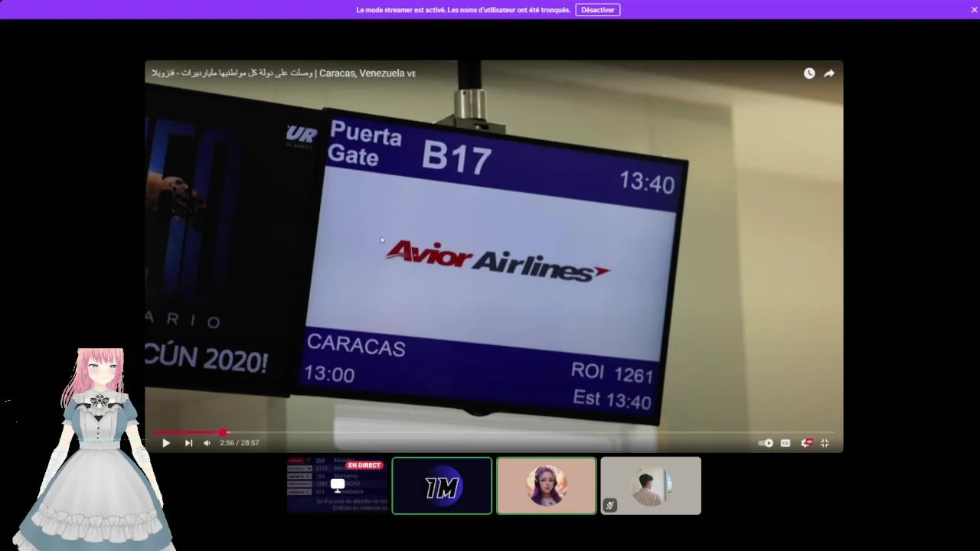Viewport: 980px width, 551px height.
Task: Turn on closed captions
Action: (x=786, y=442)
